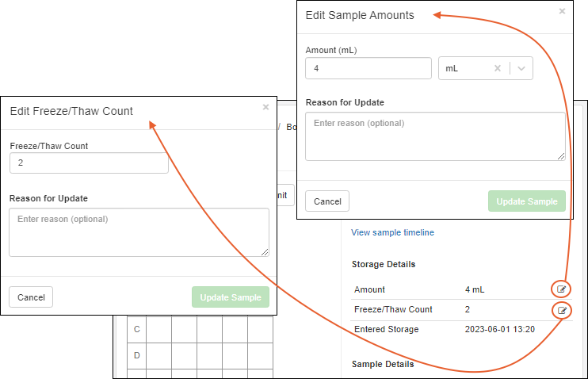Click the Freeze/Thaw Count edit icon

562,310
